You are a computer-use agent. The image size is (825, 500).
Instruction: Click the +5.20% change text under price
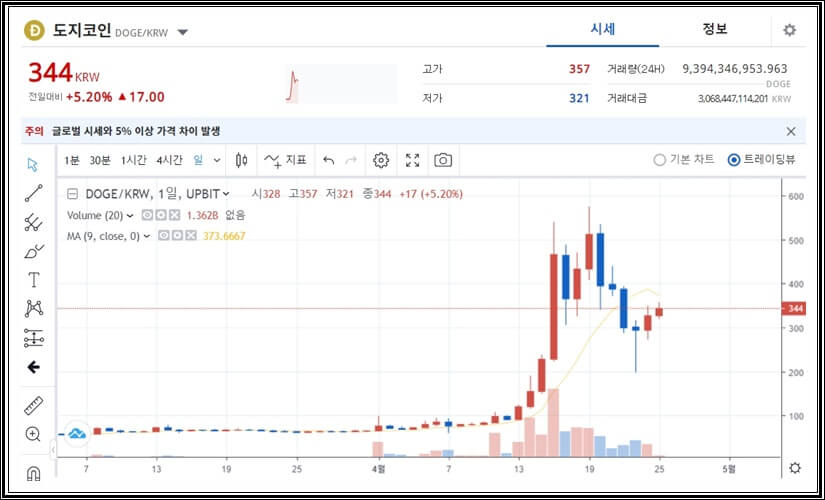click(89, 97)
